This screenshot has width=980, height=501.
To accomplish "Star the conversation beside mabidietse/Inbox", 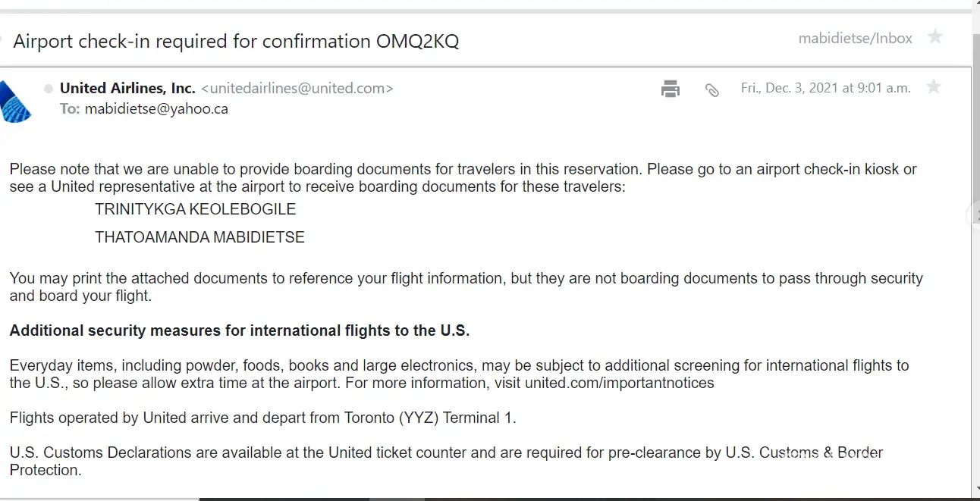I will 936,37.
